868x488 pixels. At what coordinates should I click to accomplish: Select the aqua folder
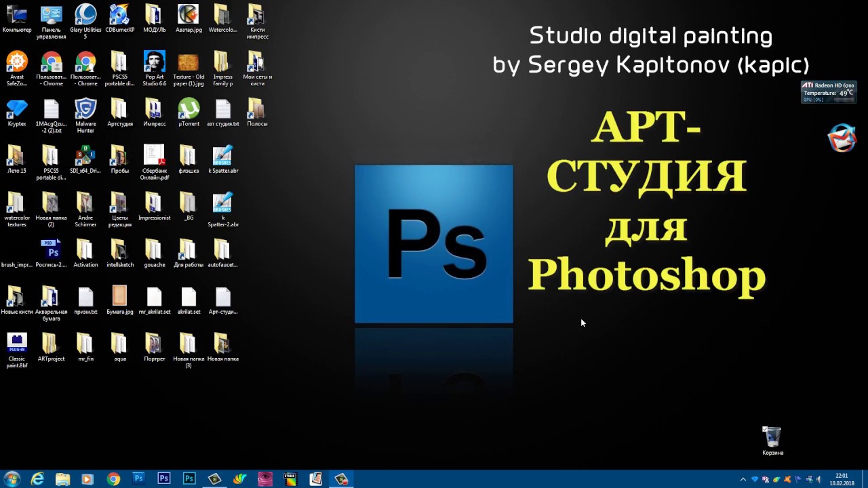120,347
